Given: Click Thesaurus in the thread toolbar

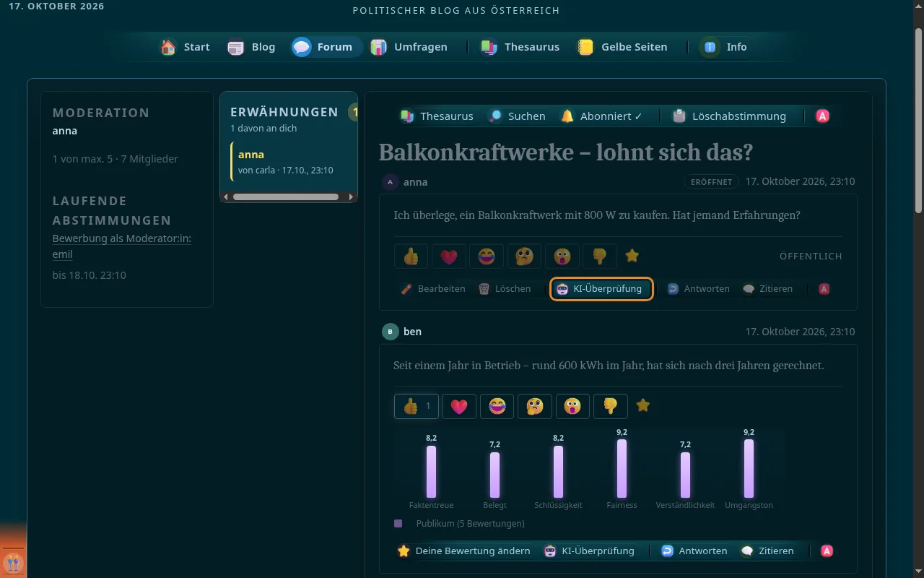Looking at the screenshot, I should [x=437, y=116].
